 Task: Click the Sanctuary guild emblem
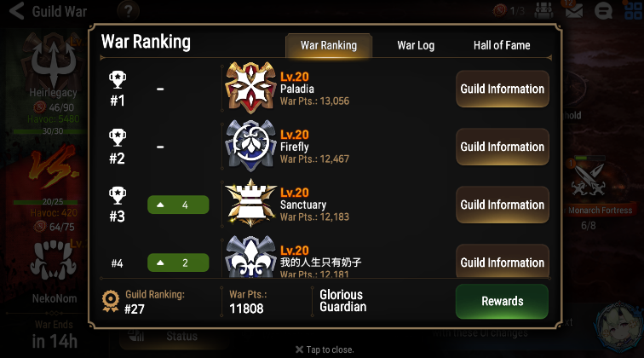tap(250, 203)
